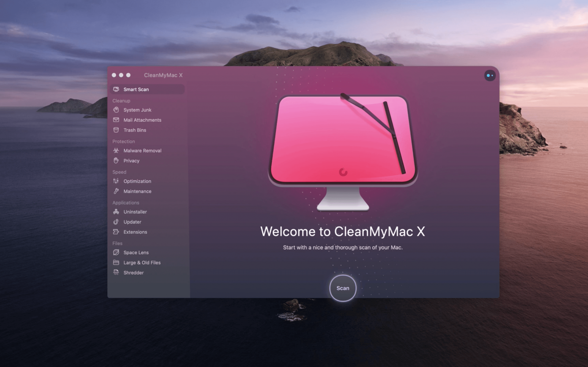This screenshot has height=367, width=588.
Task: Go to Mail Attachments
Action: (x=147, y=120)
